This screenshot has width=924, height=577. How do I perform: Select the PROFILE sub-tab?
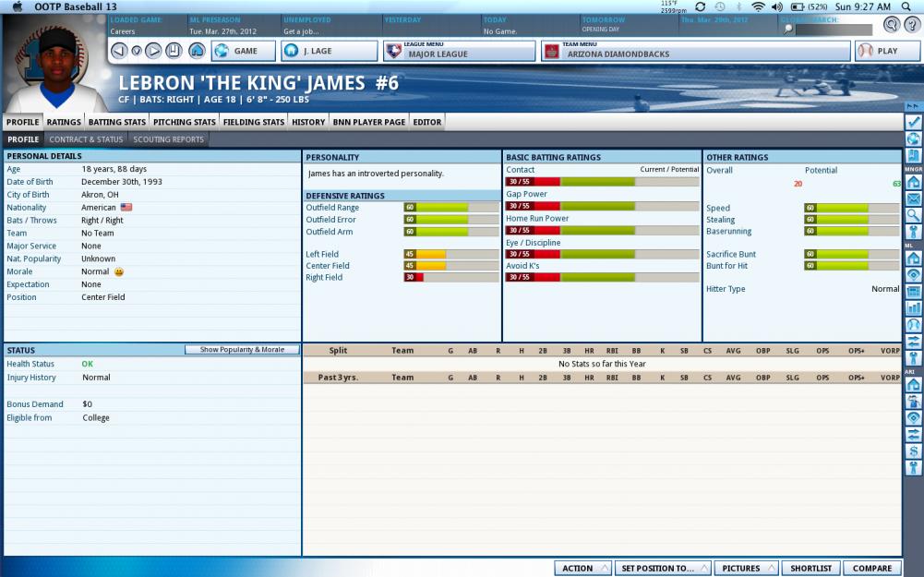pyautogui.click(x=23, y=139)
